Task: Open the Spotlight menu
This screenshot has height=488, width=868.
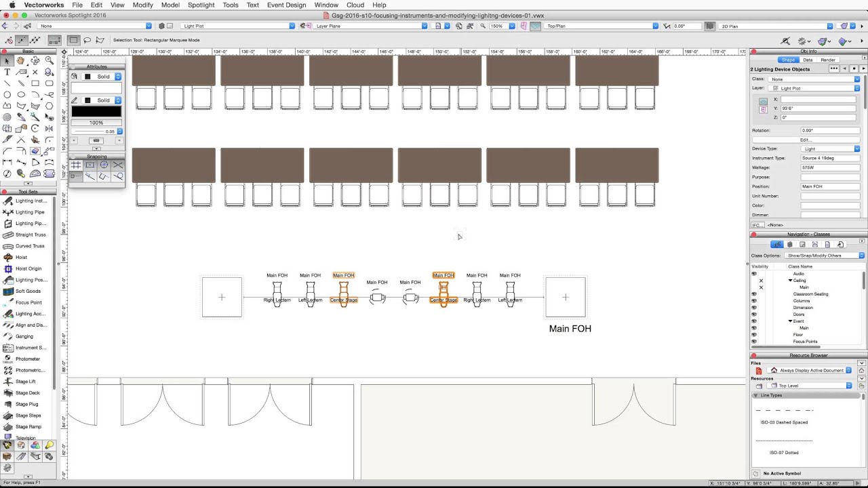Action: (x=201, y=5)
